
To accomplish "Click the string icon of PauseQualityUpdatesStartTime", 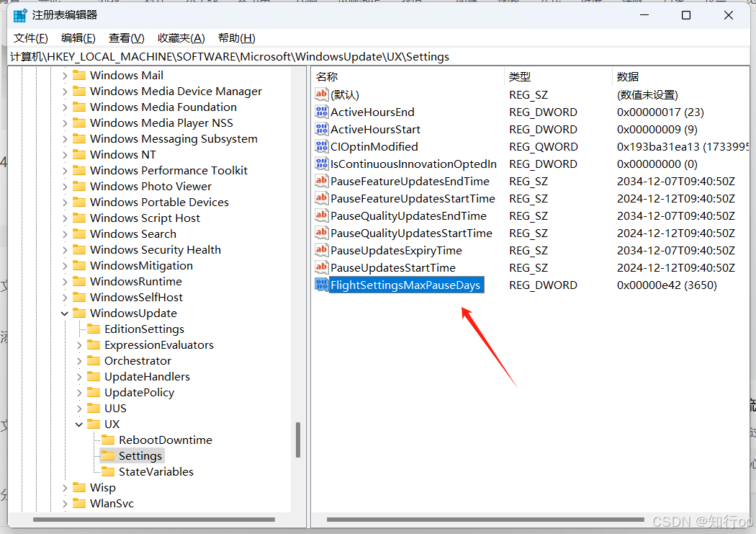I will (322, 233).
